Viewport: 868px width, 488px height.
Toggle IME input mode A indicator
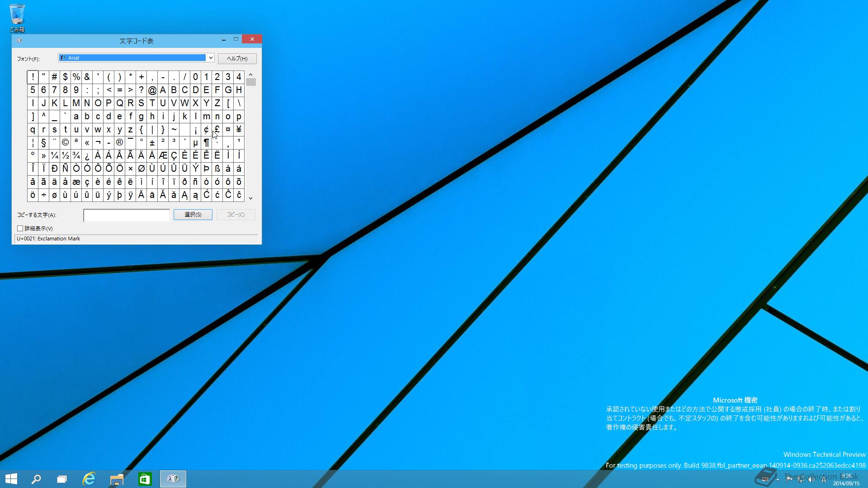pyautogui.click(x=824, y=480)
